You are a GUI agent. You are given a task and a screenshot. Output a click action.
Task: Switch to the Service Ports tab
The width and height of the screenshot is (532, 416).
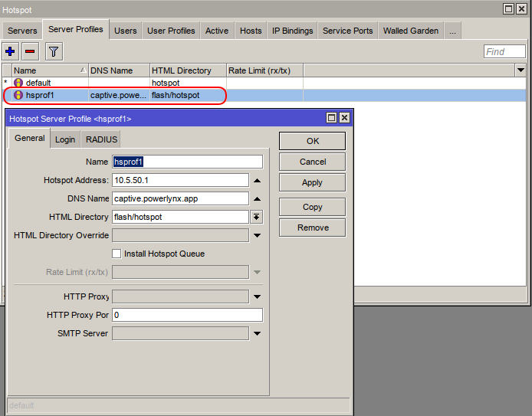[347, 31]
